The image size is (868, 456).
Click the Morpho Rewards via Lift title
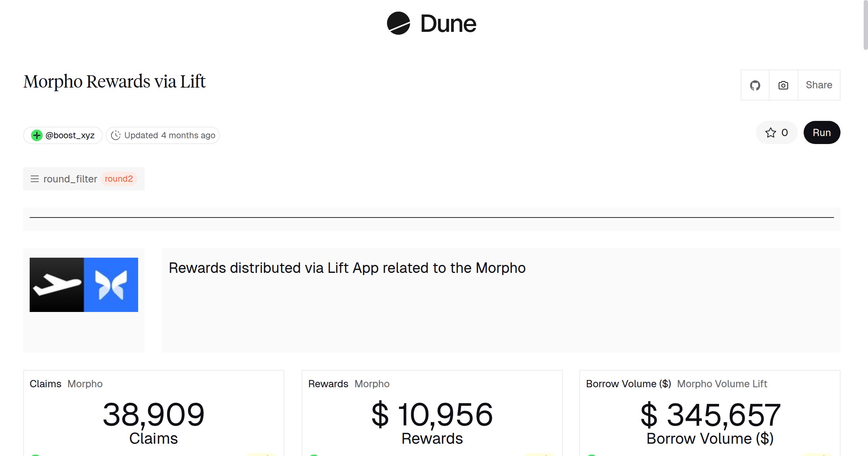pos(115,81)
